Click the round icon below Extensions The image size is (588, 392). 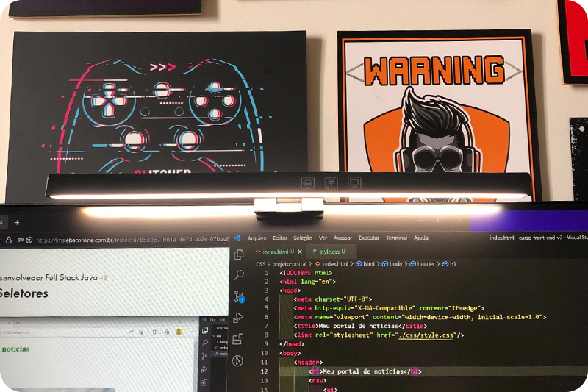(x=237, y=361)
